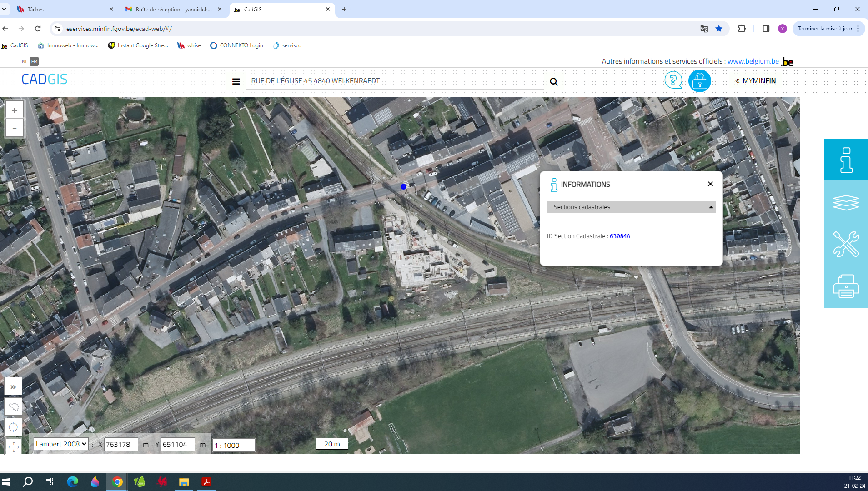The image size is (868, 491).
Task: Open the MYMINFIN link
Action: (755, 81)
